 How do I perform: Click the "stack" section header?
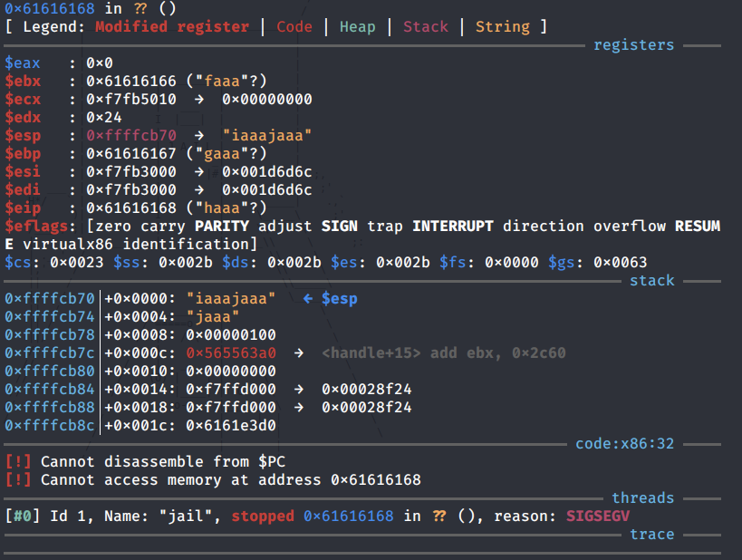pos(651,281)
